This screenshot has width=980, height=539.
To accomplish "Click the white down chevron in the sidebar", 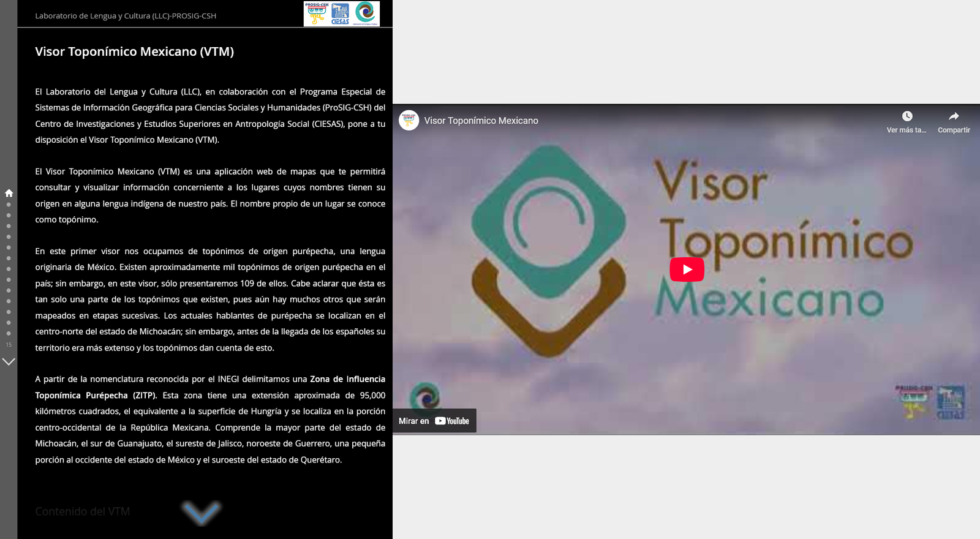I will [9, 362].
